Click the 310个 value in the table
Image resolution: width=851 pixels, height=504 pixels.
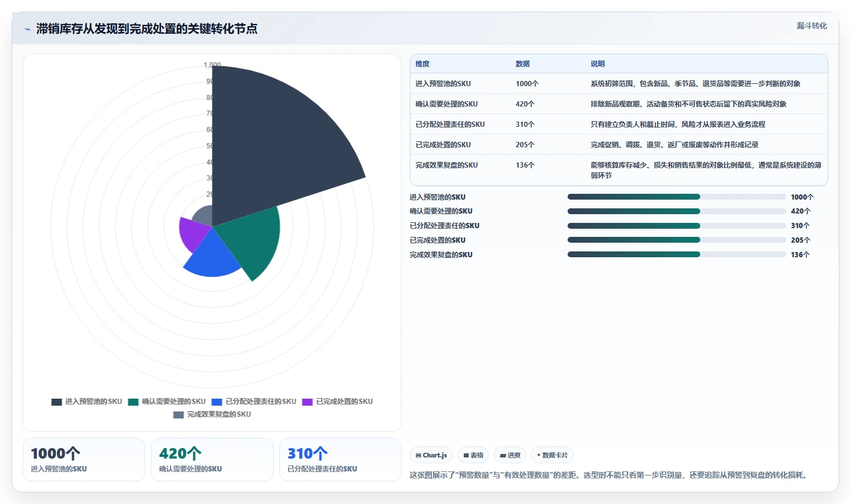(525, 125)
